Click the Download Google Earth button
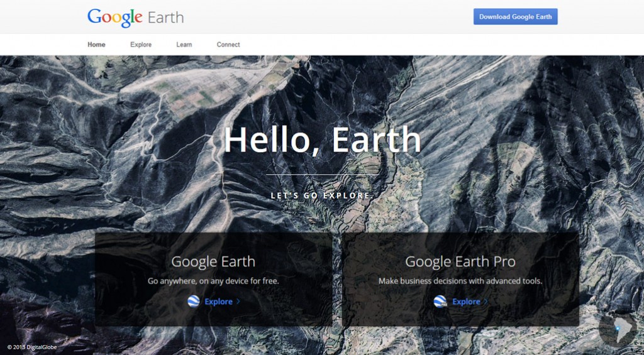 click(516, 17)
